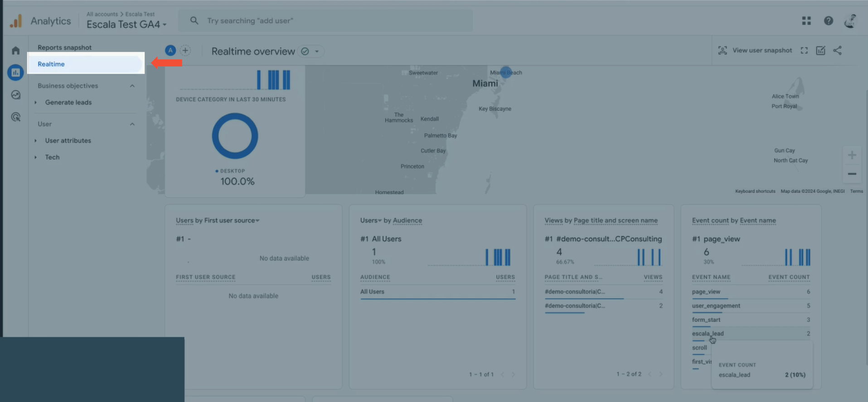Click the search field 'Try searching add user'

[325, 21]
